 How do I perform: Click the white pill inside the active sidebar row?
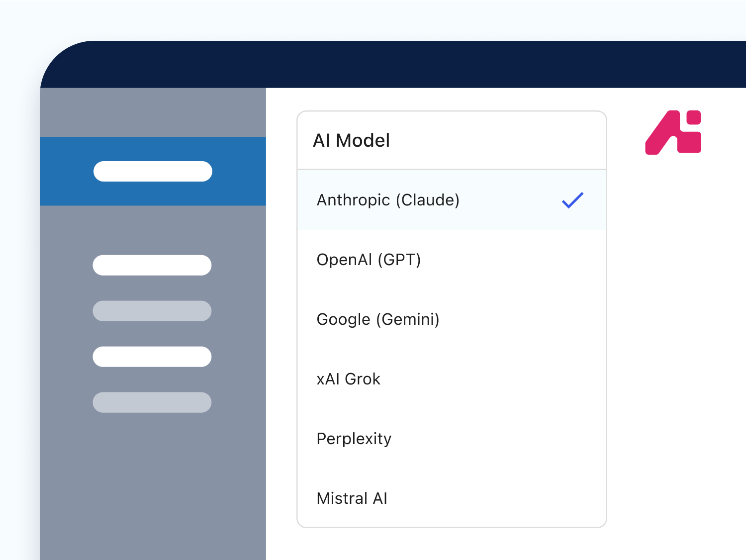pyautogui.click(x=153, y=172)
